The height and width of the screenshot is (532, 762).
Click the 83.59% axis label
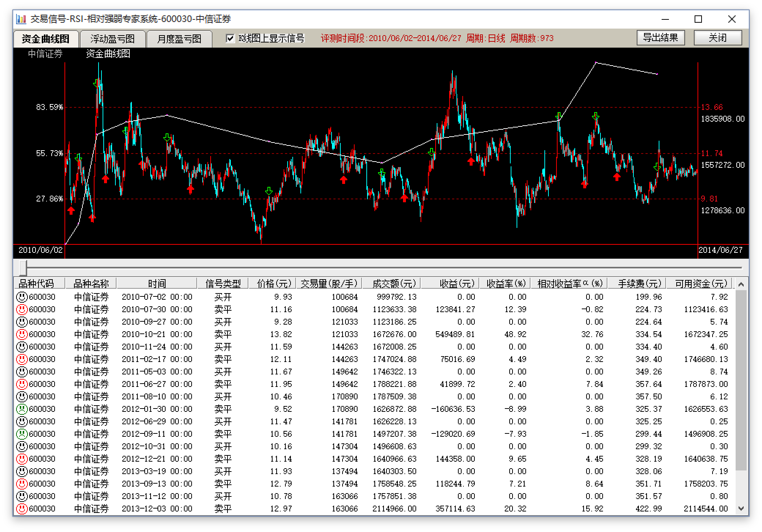(x=49, y=107)
